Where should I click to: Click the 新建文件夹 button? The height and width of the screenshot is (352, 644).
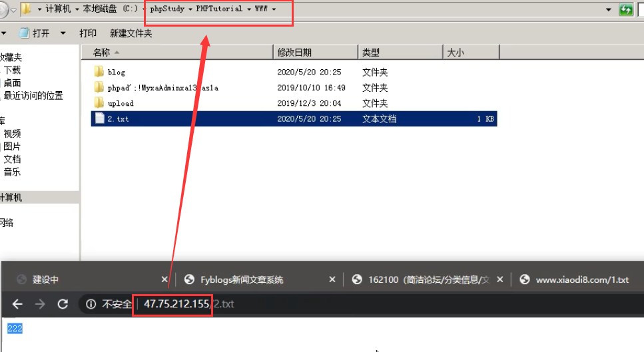click(x=131, y=33)
